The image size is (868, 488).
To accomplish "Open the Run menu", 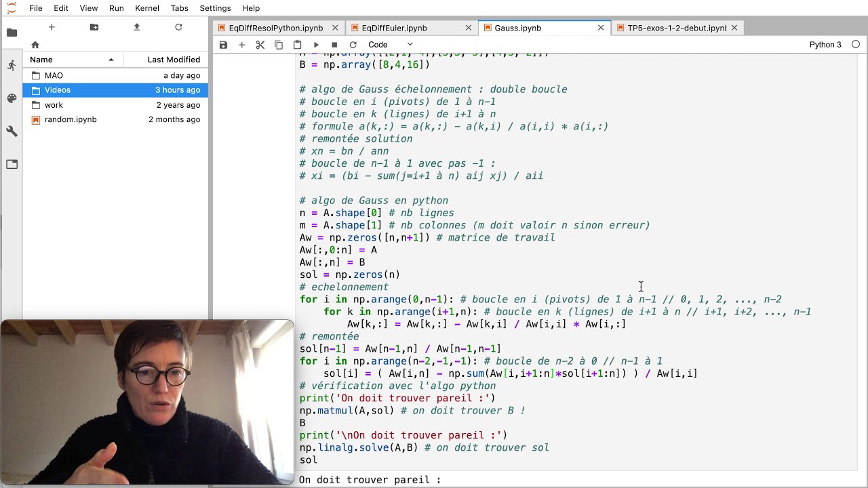I will click(x=116, y=8).
